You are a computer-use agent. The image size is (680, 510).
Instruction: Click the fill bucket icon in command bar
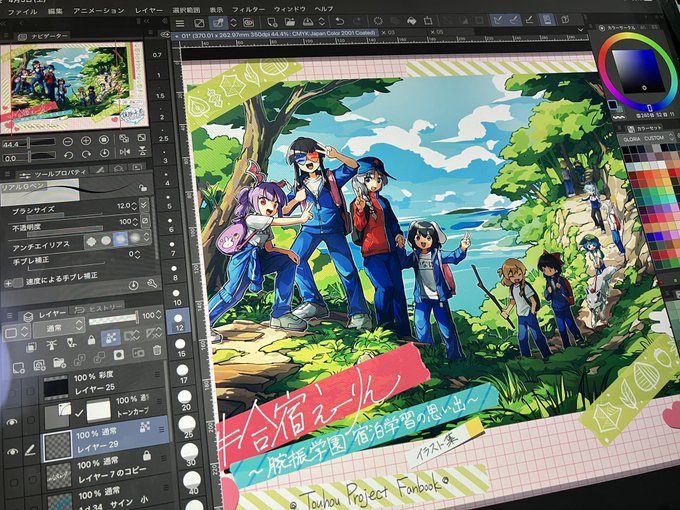pyautogui.click(x=411, y=20)
